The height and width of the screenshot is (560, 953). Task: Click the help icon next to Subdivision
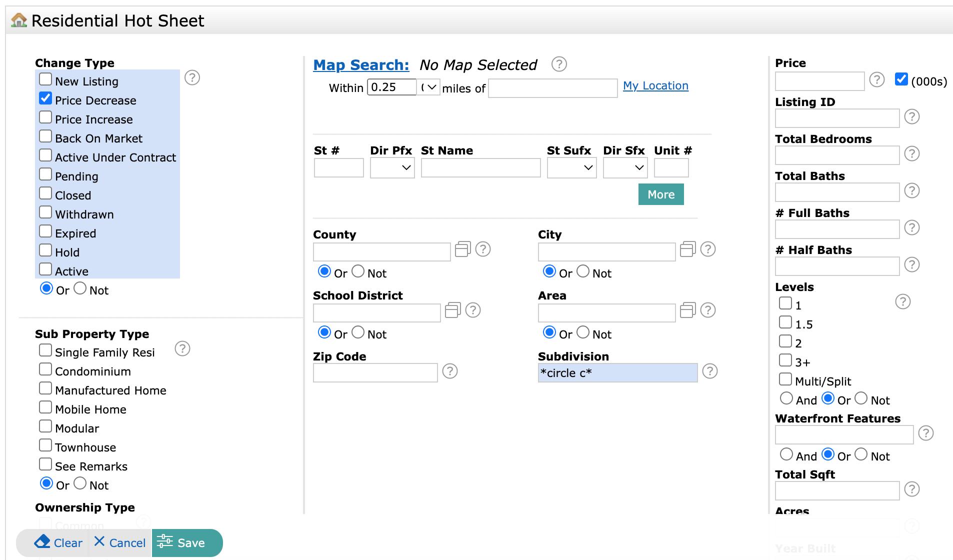click(x=709, y=371)
